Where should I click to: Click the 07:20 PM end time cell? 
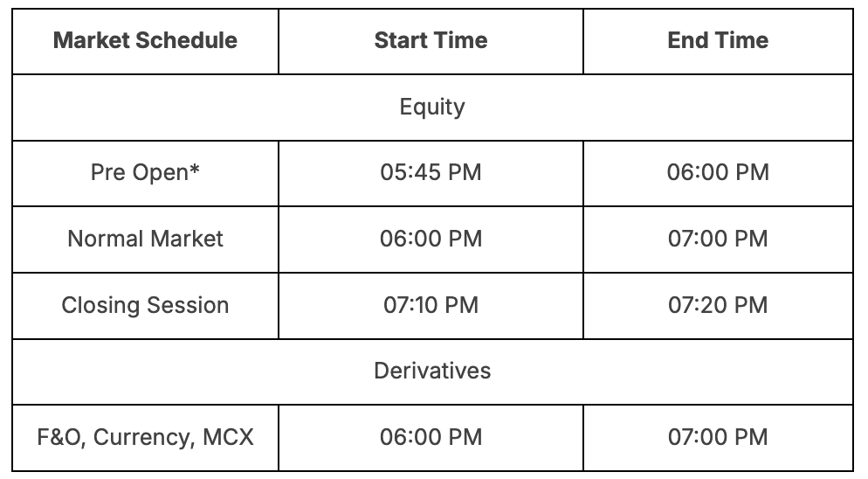718,305
